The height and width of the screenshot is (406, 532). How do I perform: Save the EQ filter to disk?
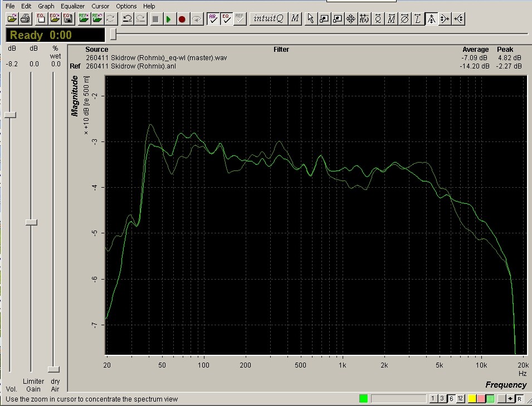pos(68,18)
